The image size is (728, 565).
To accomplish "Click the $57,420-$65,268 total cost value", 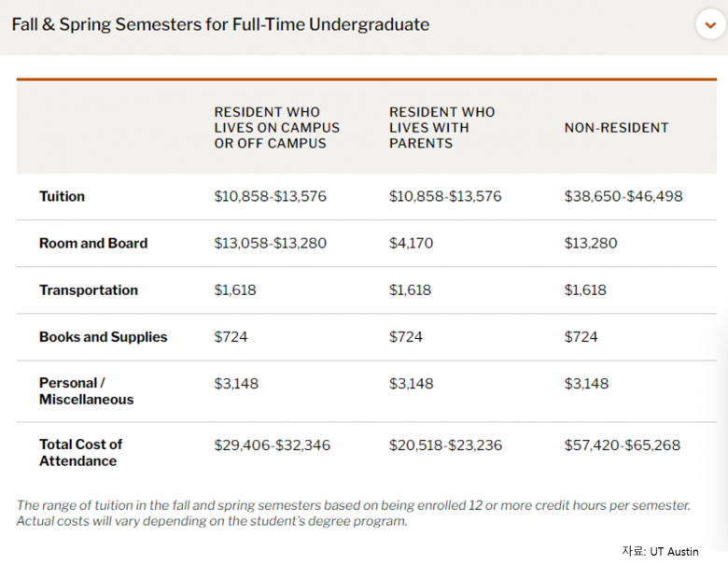I will [623, 445].
